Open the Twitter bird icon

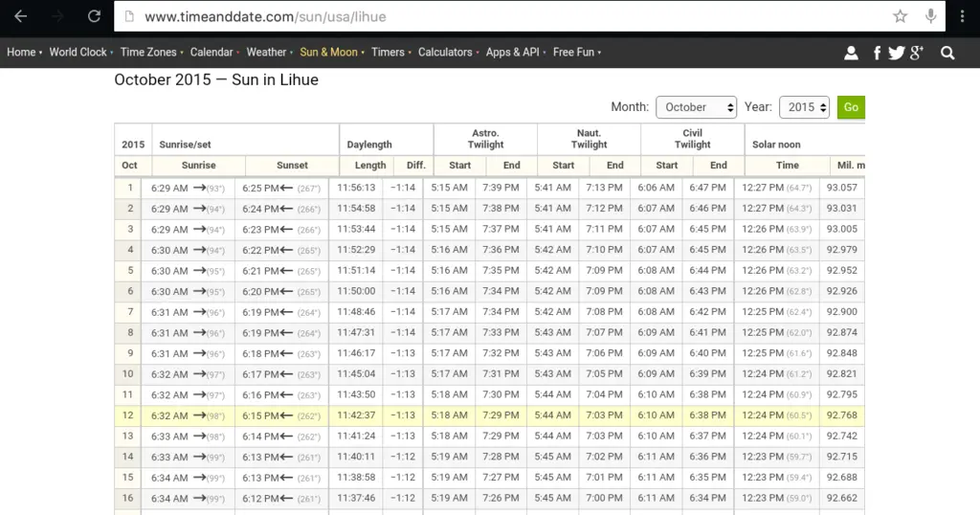tap(896, 53)
